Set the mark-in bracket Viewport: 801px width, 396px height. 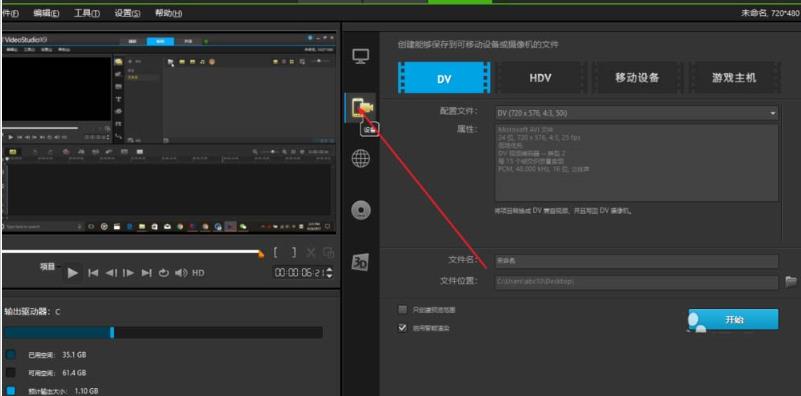pyautogui.click(x=276, y=252)
